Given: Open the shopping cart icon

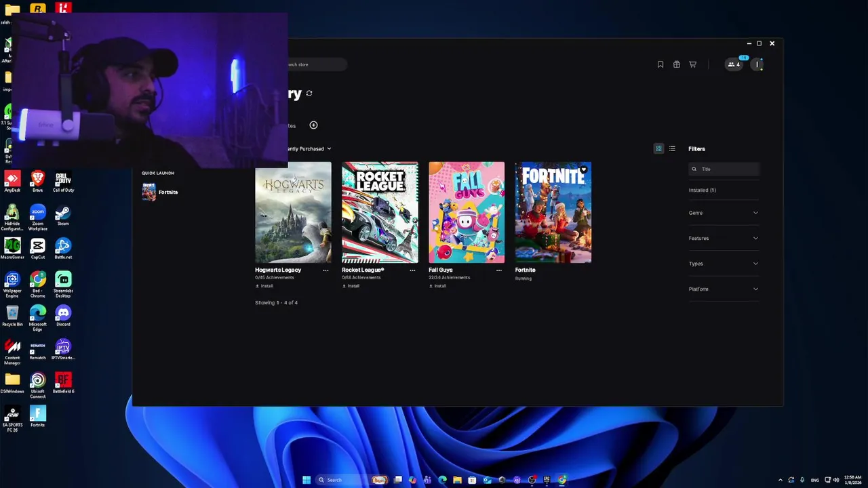Looking at the screenshot, I should click(x=692, y=64).
